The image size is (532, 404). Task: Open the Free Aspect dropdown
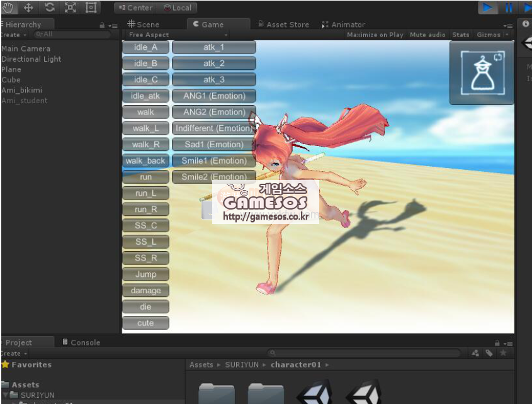178,35
